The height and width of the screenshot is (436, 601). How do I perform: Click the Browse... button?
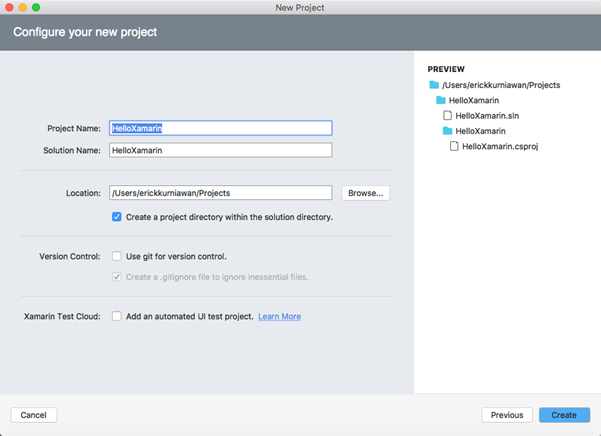(x=365, y=193)
